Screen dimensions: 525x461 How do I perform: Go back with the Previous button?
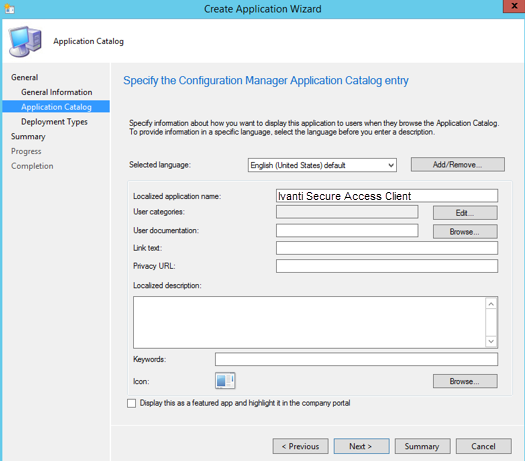[300, 446]
